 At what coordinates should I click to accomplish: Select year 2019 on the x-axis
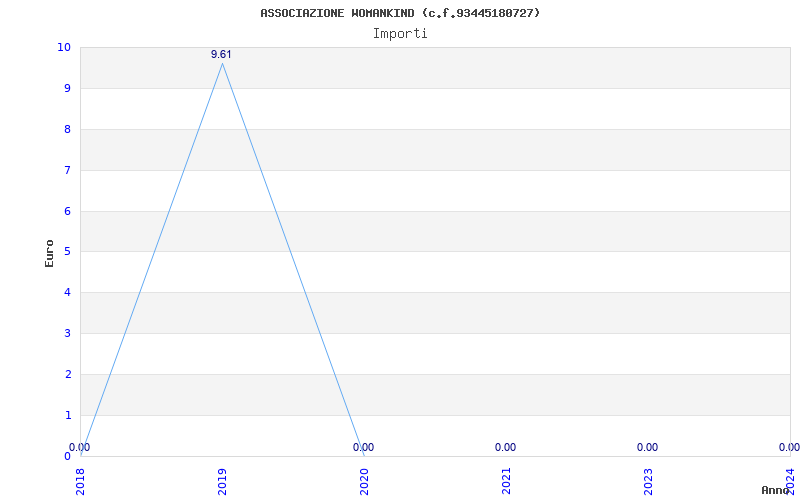coord(222,481)
